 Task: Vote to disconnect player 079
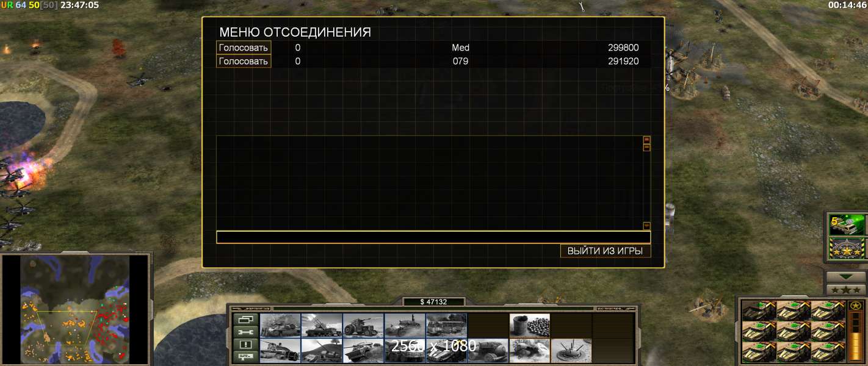tap(244, 61)
